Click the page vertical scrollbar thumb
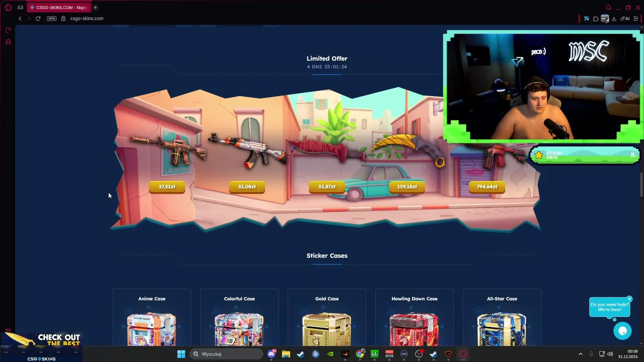 point(641,185)
